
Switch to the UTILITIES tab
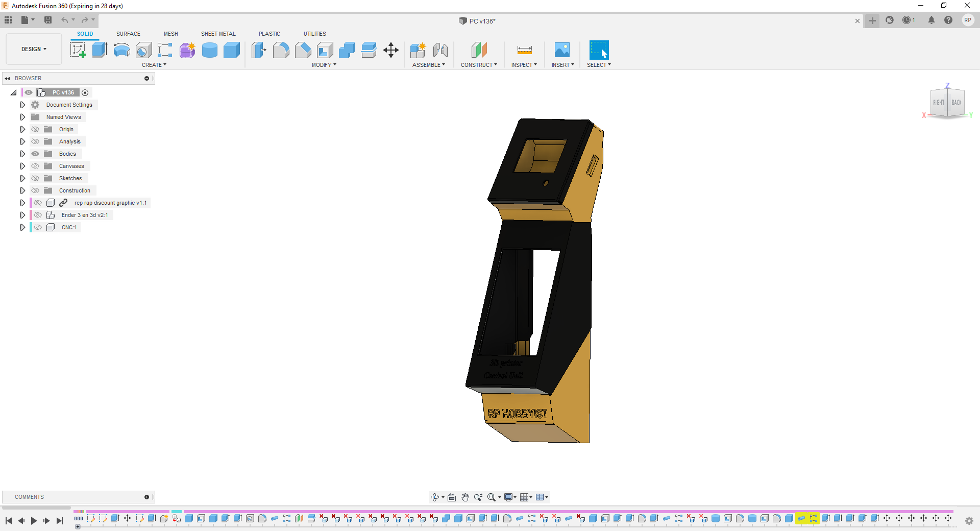point(315,34)
